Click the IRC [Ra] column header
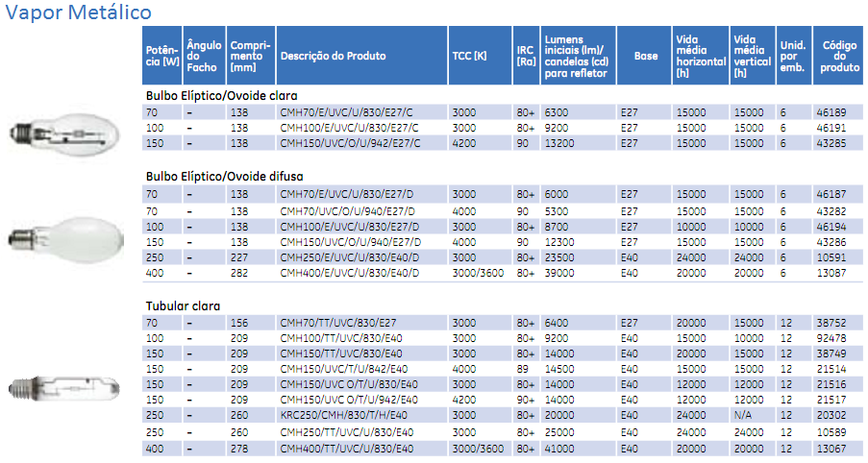The width and height of the screenshot is (868, 463). tap(526, 56)
